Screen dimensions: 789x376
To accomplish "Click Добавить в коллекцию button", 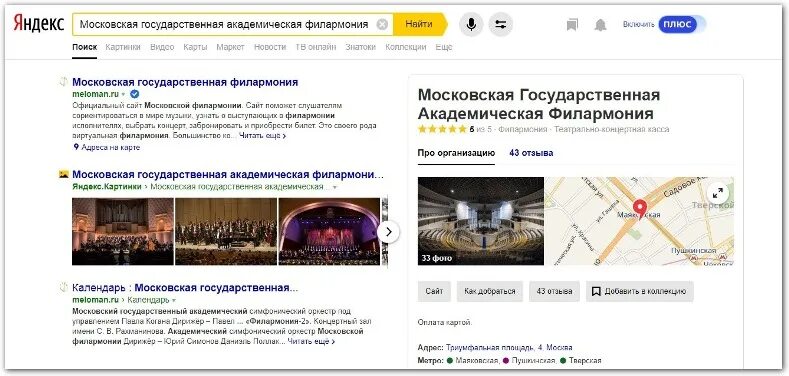I will pos(640,291).
